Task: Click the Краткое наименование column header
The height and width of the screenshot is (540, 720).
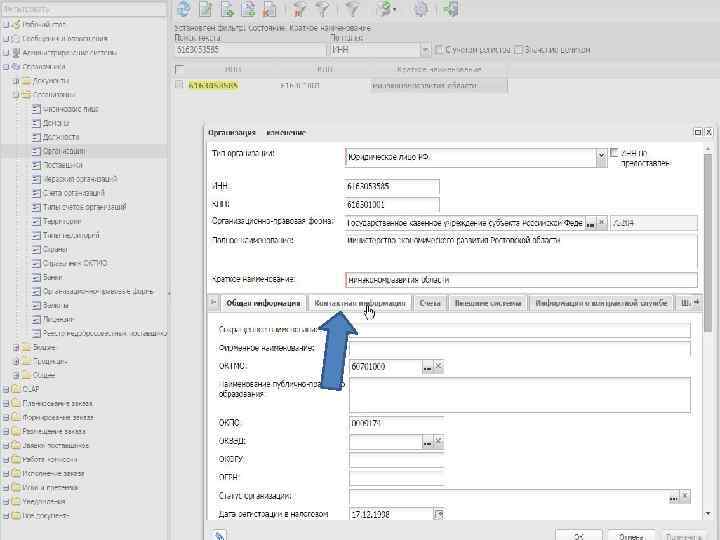Action: click(439, 69)
